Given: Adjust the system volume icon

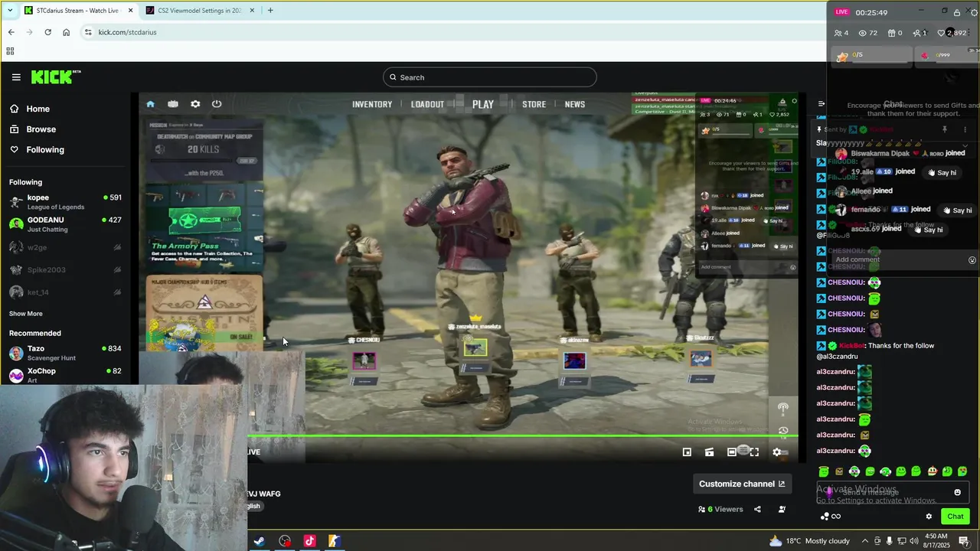Looking at the screenshot, I should [x=914, y=541].
